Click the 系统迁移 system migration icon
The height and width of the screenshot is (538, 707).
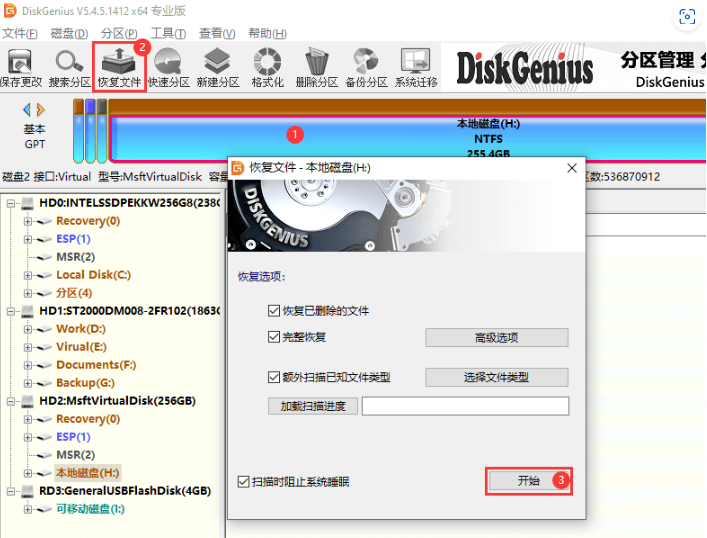[415, 61]
